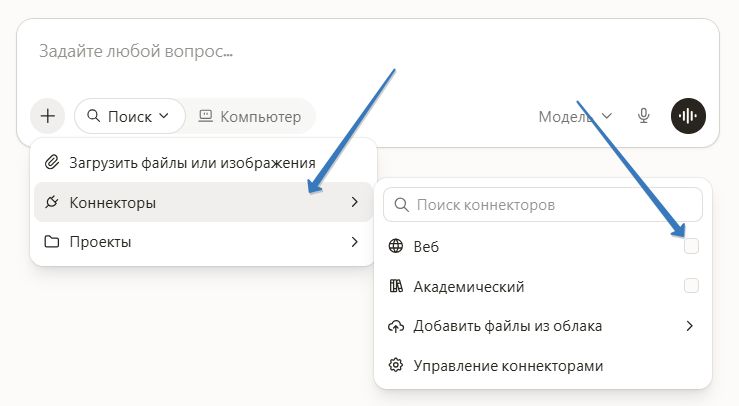Switch to Компьютер mode
Image resolution: width=739 pixels, height=406 pixels.
250,116
